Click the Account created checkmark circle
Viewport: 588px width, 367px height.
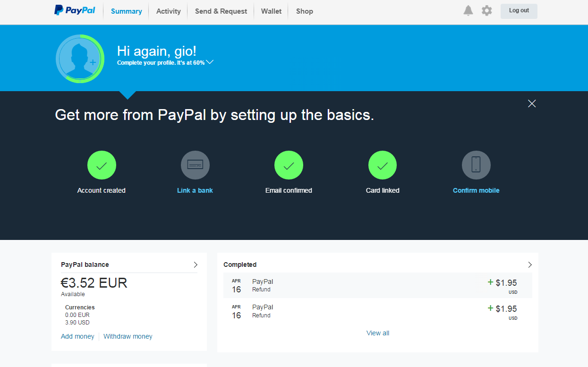click(x=102, y=165)
